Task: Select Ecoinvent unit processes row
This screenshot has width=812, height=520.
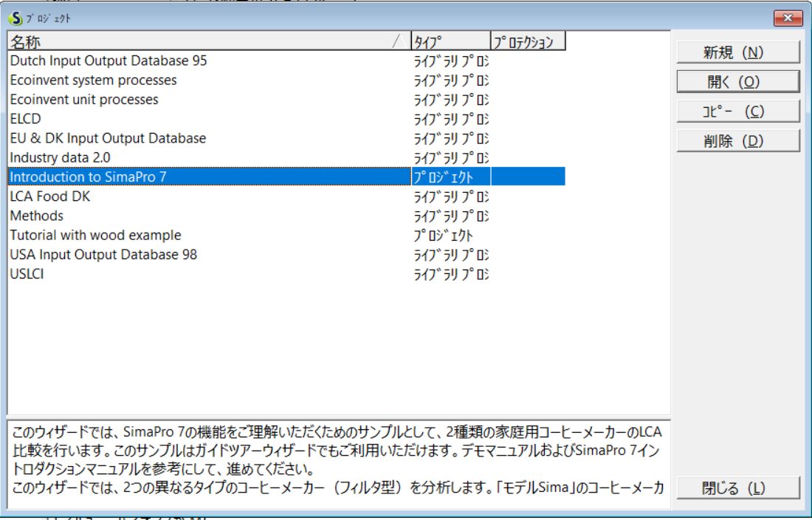Action: 286,100
